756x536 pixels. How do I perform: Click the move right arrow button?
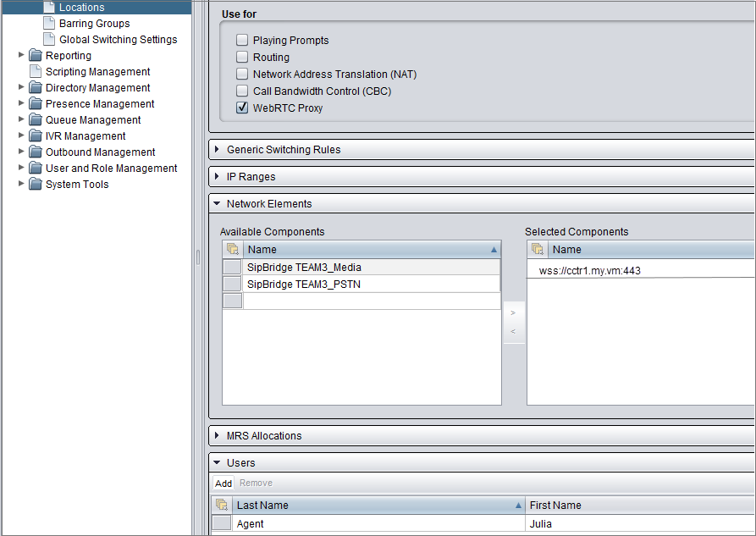click(513, 312)
